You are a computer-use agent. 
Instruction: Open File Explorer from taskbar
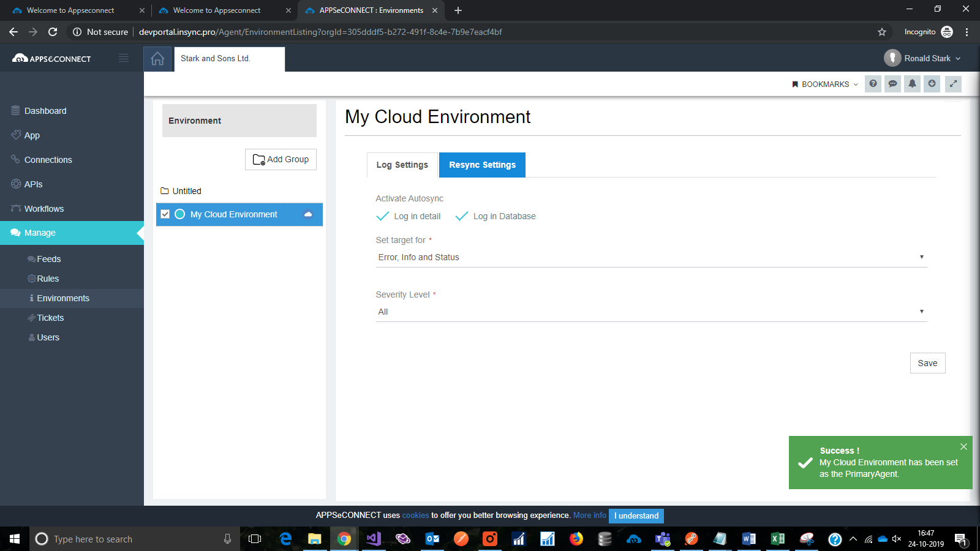(315, 539)
